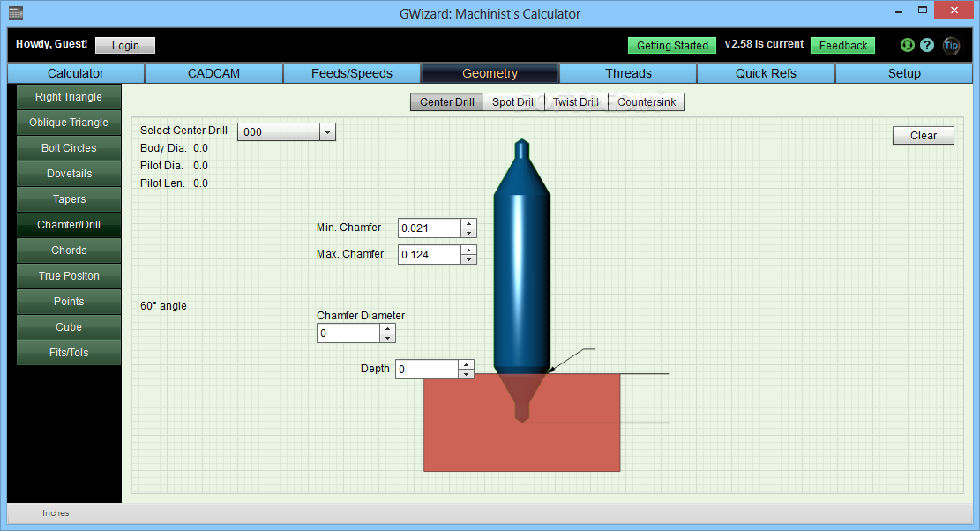Open Bolt Circles calculator

click(69, 148)
